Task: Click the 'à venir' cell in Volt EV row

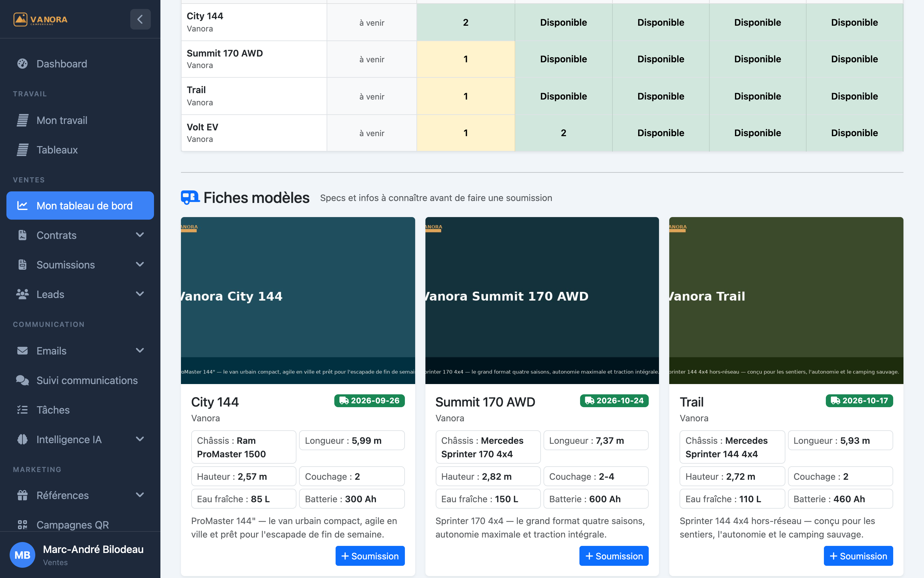Action: (x=372, y=133)
